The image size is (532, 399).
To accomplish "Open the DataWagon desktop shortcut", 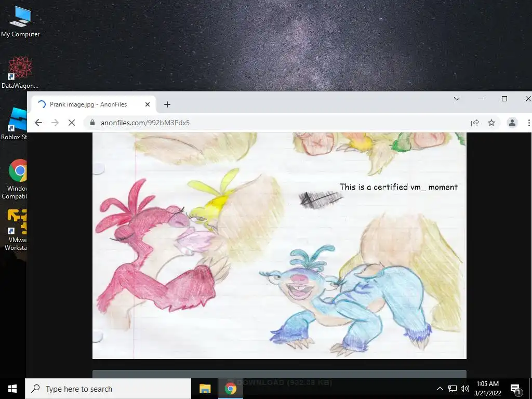I will point(20,73).
